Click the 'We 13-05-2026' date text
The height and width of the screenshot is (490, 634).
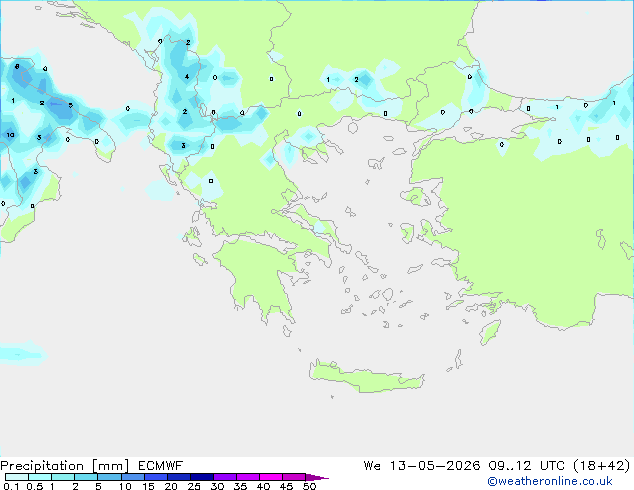pos(422,466)
